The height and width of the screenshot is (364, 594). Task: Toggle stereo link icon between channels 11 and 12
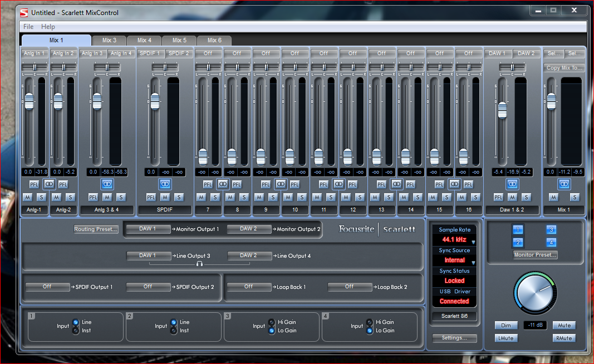click(x=338, y=184)
